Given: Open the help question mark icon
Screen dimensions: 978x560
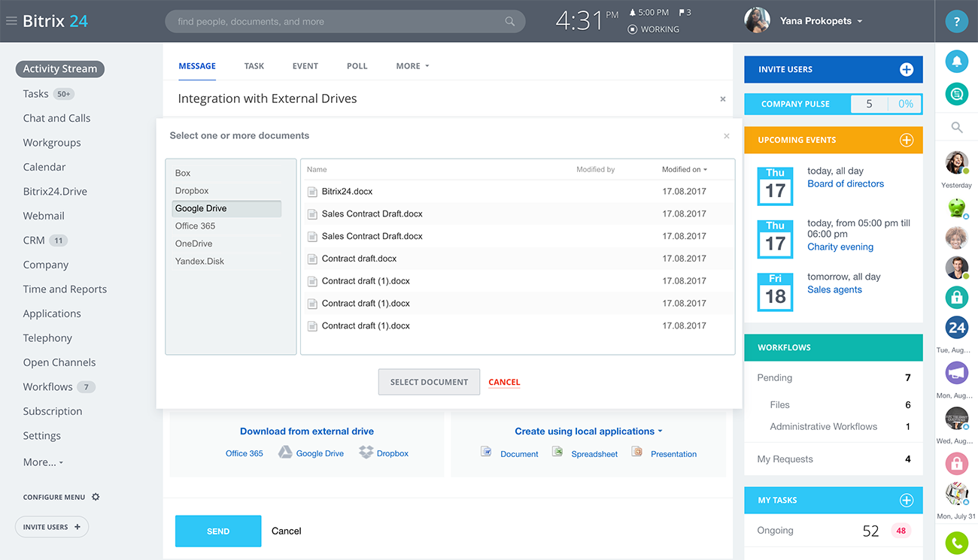Looking at the screenshot, I should pyautogui.click(x=956, y=21).
